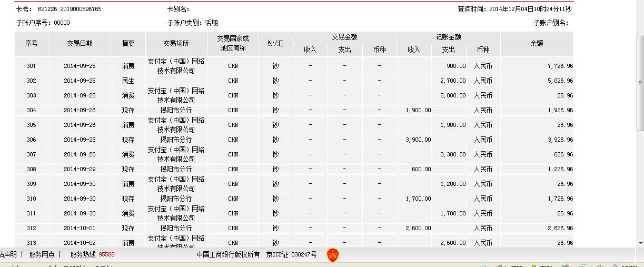This screenshot has height=267, width=644.
Task: Click the 记账金额 group header
Action: point(448,37)
